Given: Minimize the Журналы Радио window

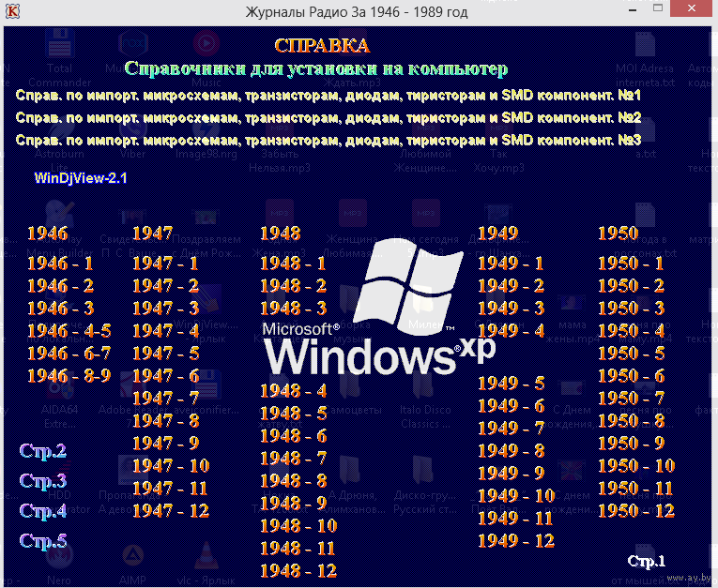Looking at the screenshot, I should click(633, 9).
